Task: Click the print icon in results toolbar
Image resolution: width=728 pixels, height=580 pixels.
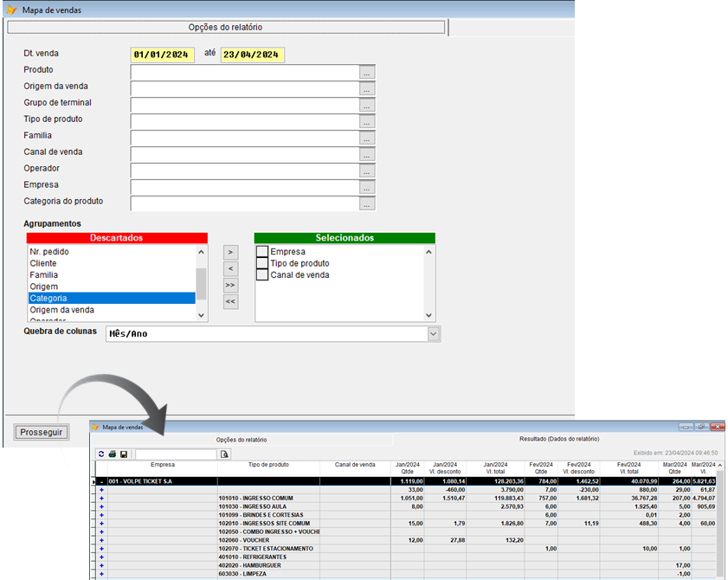Action: click(x=113, y=454)
